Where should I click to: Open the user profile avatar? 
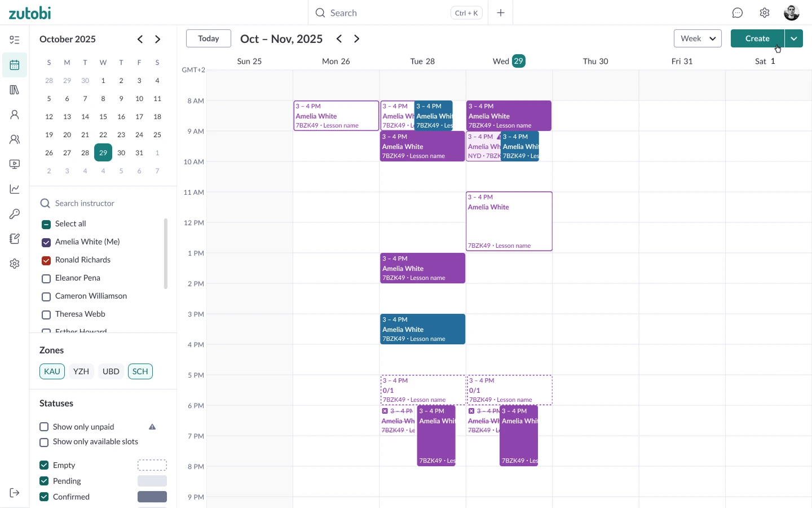click(x=792, y=12)
